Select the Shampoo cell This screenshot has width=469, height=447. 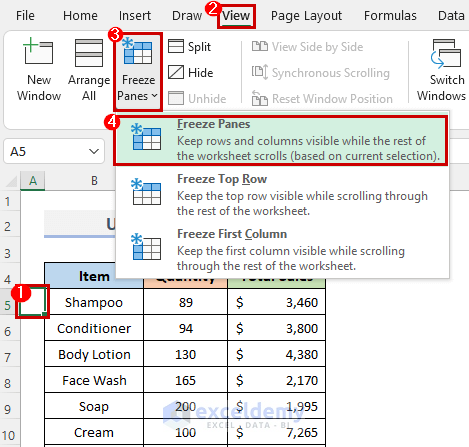(94, 302)
